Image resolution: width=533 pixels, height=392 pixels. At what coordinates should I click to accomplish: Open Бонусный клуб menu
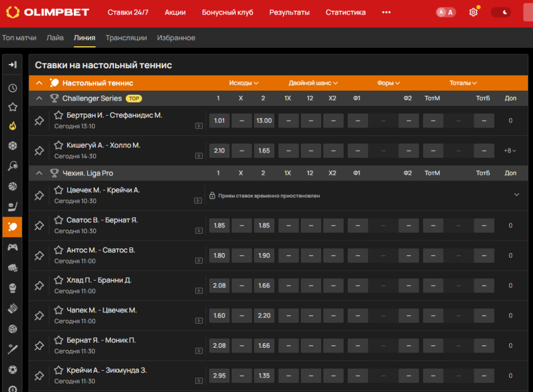pyautogui.click(x=227, y=12)
